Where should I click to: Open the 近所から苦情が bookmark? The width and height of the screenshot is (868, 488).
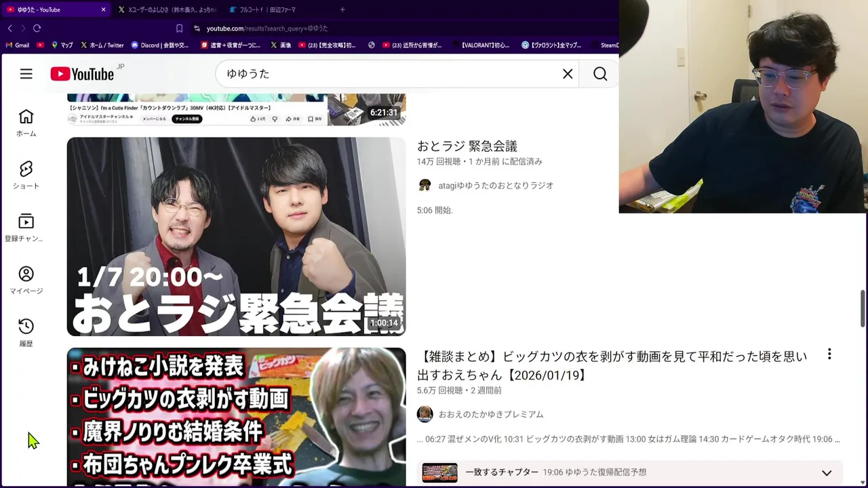pyautogui.click(x=412, y=45)
